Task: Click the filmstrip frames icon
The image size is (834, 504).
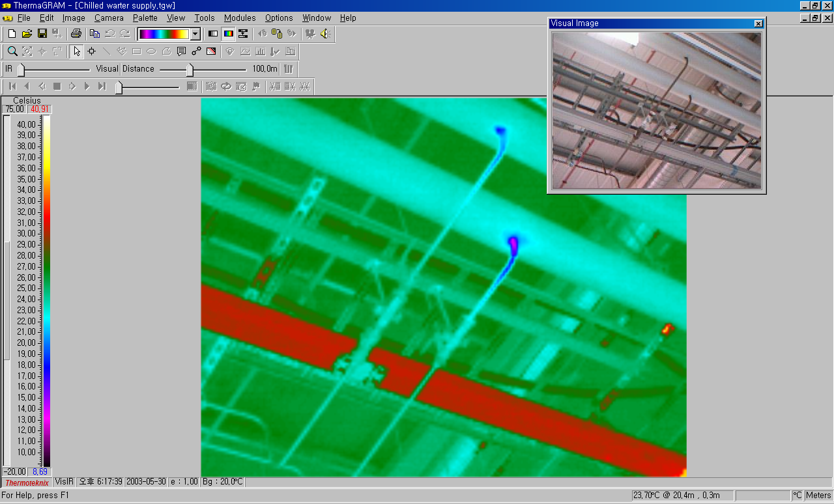Action: pyautogui.click(x=192, y=86)
